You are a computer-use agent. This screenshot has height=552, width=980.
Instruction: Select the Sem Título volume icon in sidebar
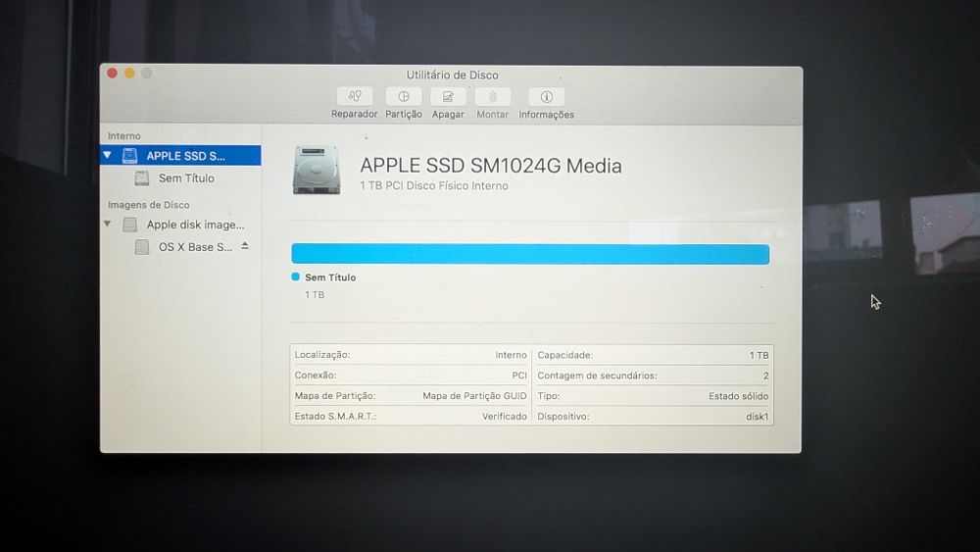142,178
